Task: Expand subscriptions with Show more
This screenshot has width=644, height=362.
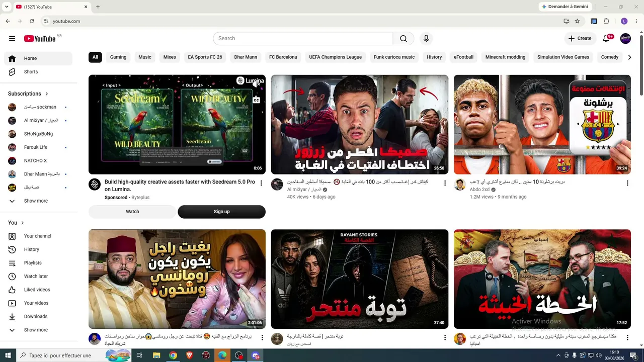Action: coord(38,201)
